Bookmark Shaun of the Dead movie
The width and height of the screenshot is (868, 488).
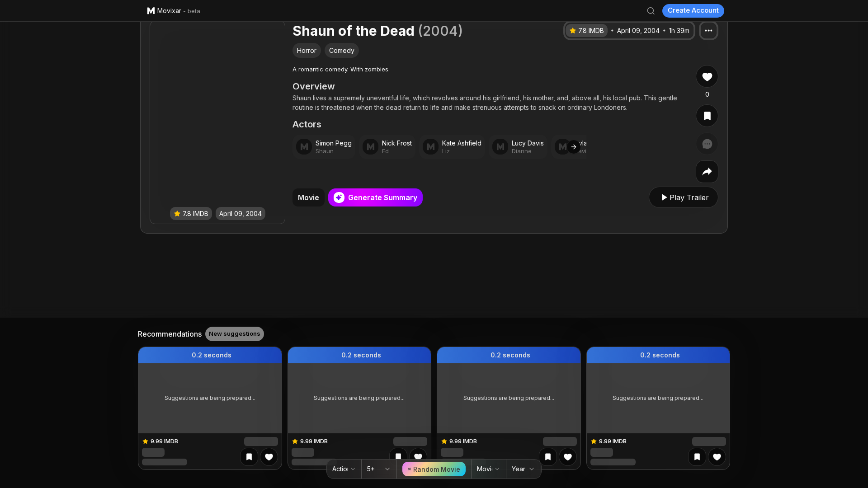[x=707, y=116]
